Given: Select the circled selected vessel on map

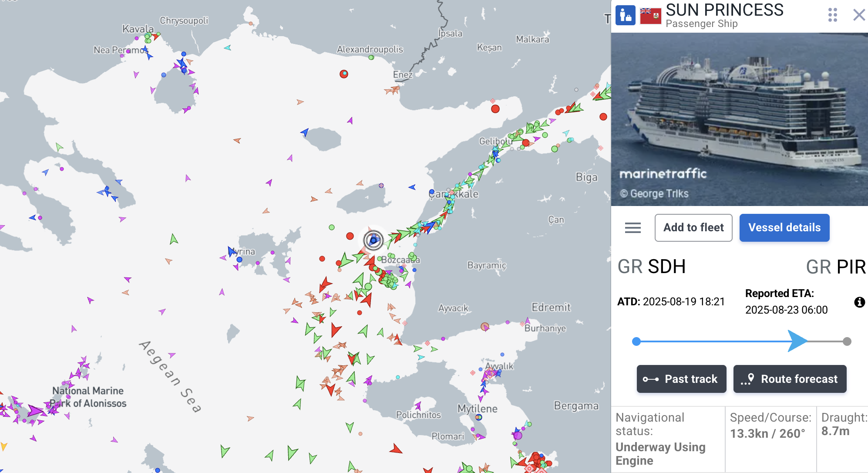Looking at the screenshot, I should tap(373, 240).
